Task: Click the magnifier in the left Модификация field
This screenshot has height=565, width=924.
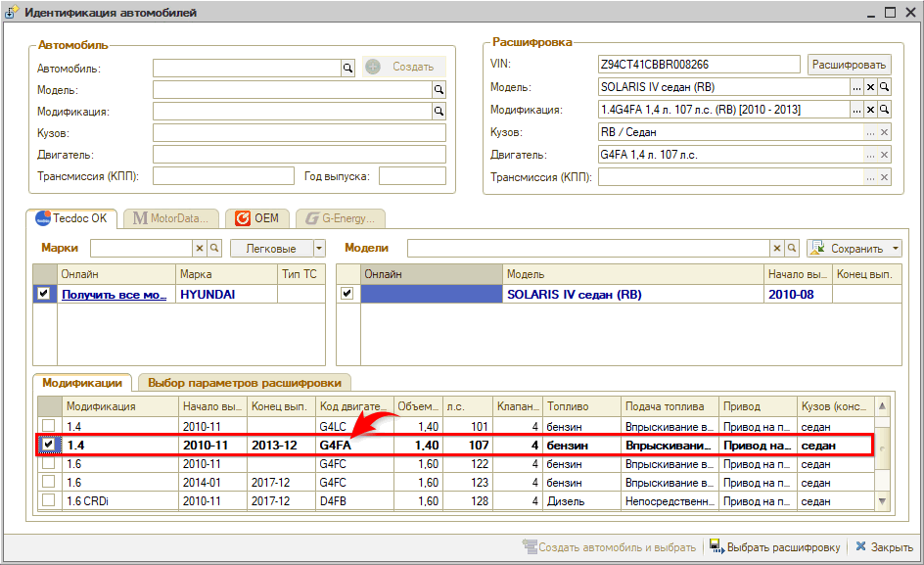Action: (439, 112)
